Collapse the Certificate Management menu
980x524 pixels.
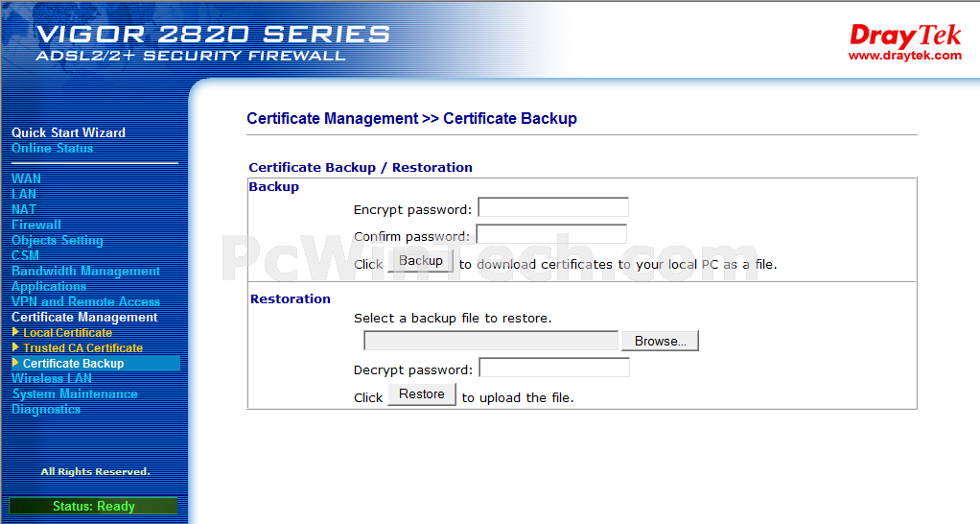pos(84,317)
